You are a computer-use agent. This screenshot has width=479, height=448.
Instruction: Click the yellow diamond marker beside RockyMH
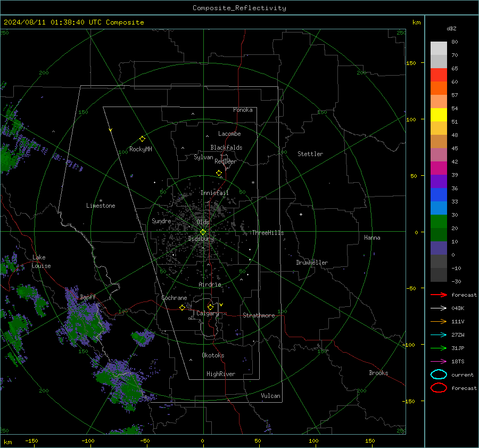142,139
